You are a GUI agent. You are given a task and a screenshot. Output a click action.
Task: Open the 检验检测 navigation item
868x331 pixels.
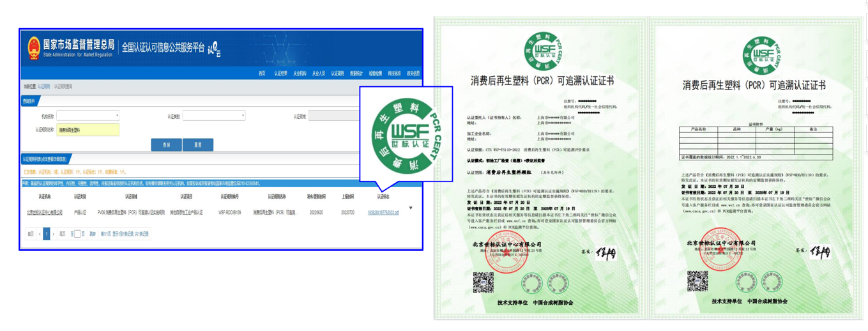point(375,73)
